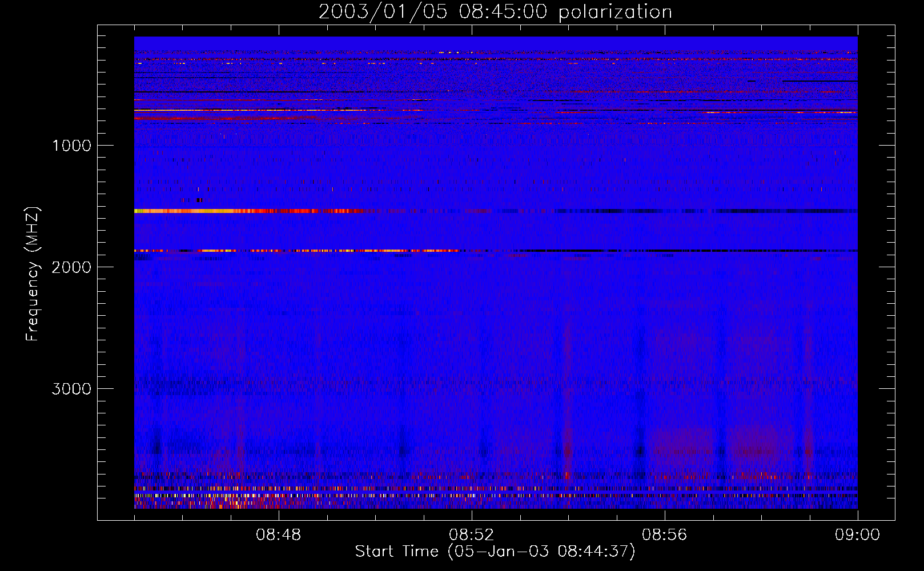Click the 'Start Time (05-Jan-03 08:44:37)' label
The image size is (924, 571).
pos(495,552)
